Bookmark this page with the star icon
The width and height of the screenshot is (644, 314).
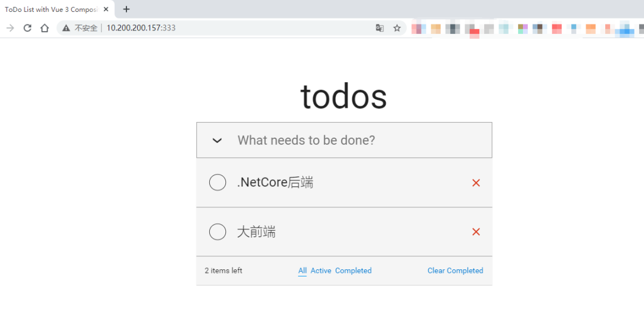pos(397,28)
